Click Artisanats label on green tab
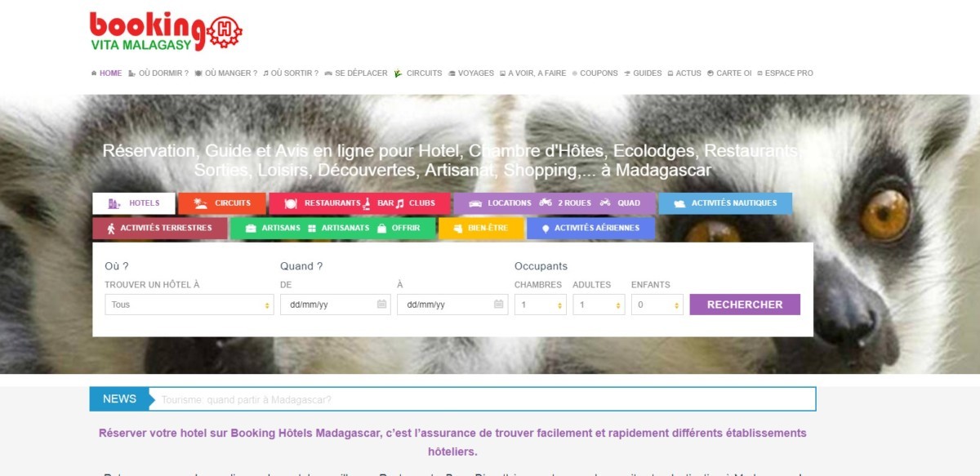Image resolution: width=980 pixels, height=476 pixels. pyautogui.click(x=345, y=229)
